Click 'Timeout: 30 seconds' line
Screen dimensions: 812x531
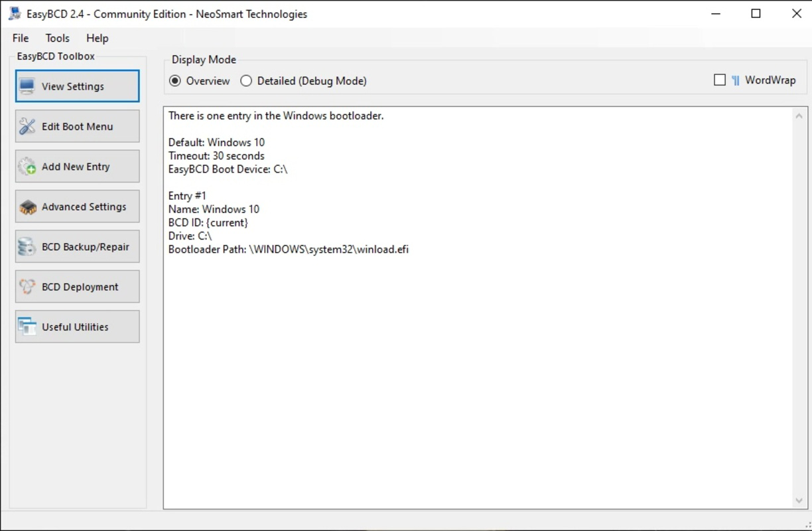216,156
